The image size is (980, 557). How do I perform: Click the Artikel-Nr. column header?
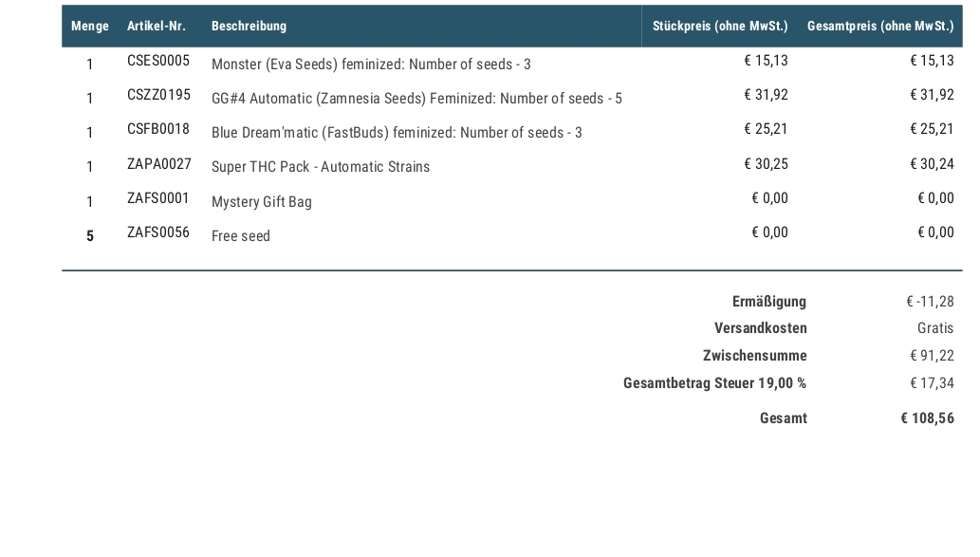[157, 27]
